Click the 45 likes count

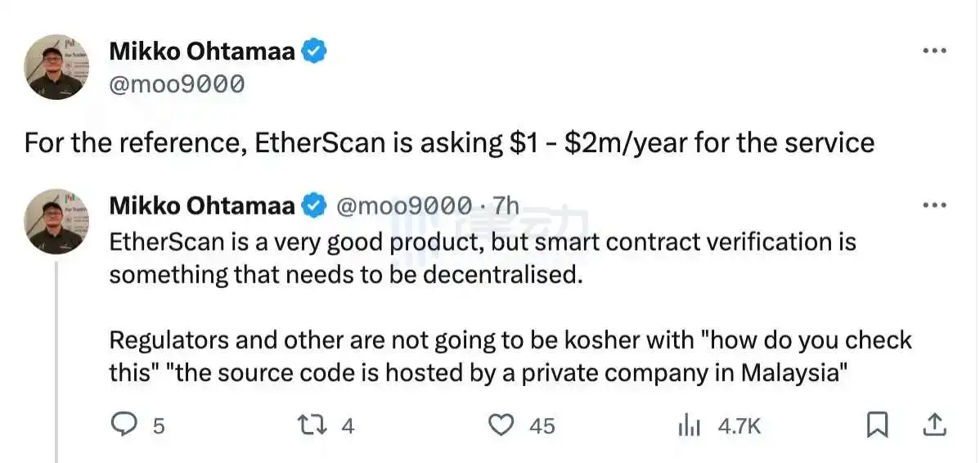click(x=542, y=425)
